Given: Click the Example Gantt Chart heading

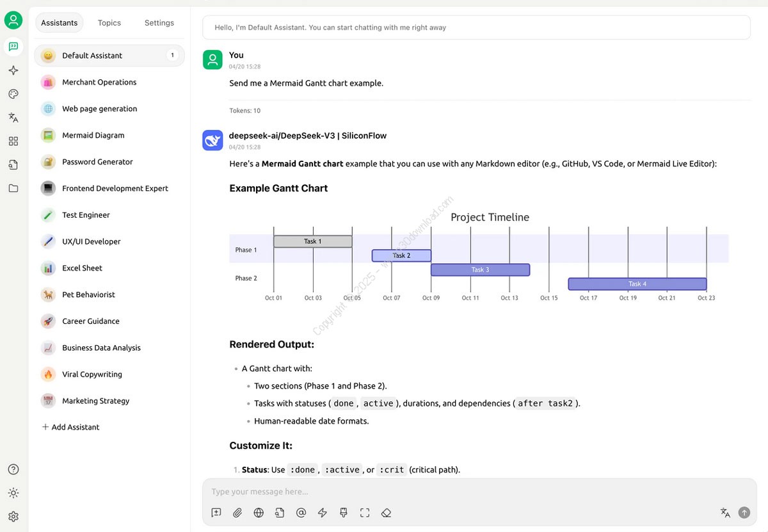Looking at the screenshot, I should click(278, 188).
